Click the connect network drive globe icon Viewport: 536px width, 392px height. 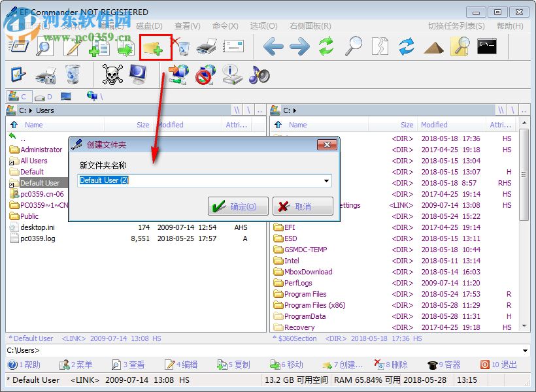(x=178, y=74)
